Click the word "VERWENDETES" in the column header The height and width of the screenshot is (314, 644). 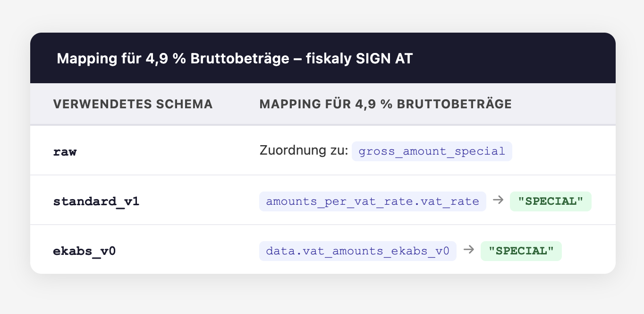pyautogui.click(x=98, y=104)
